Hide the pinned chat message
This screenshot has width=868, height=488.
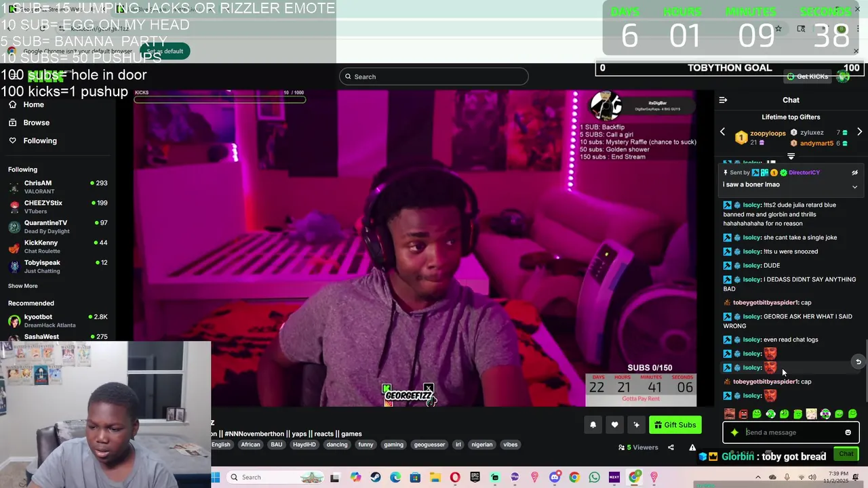854,173
